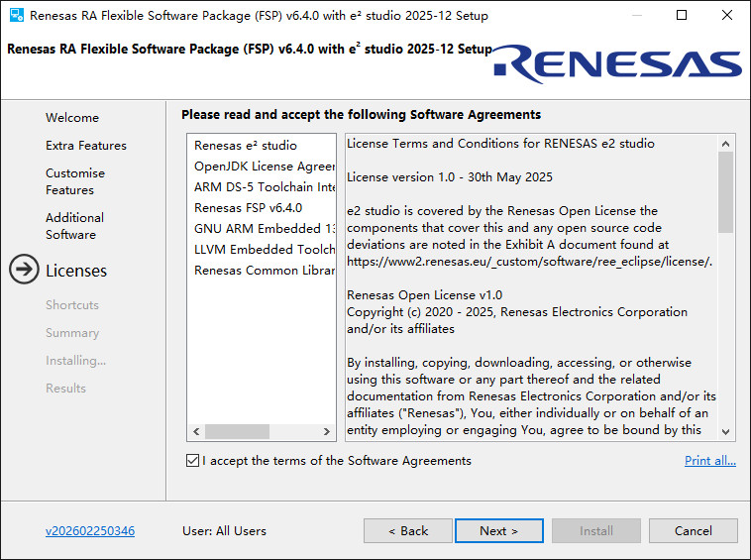751x560 pixels.
Task: Click the Back button
Action: (x=408, y=531)
